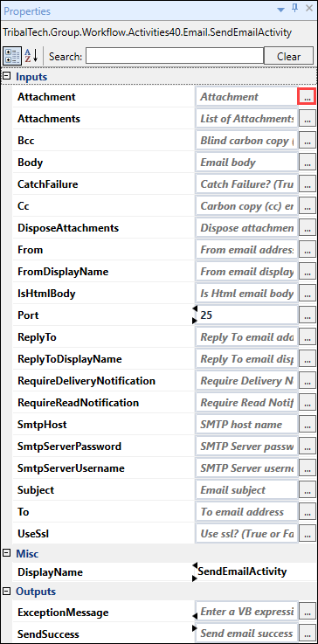Open expression editor for SmtpServerPassword
The height and width of the screenshot is (644, 318).
coord(307,447)
